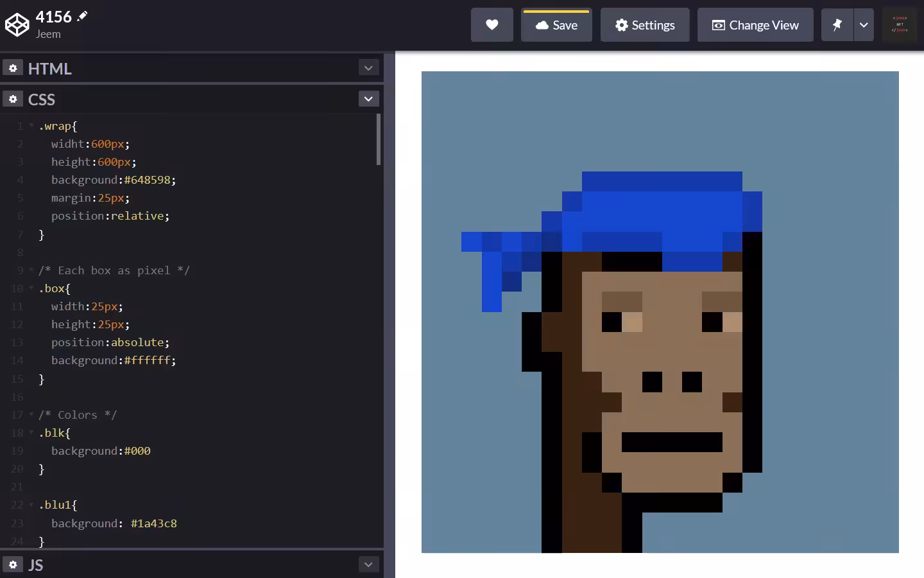Pin this pen with the pin icon
Image resolution: width=924 pixels, height=578 pixels.
coord(837,25)
